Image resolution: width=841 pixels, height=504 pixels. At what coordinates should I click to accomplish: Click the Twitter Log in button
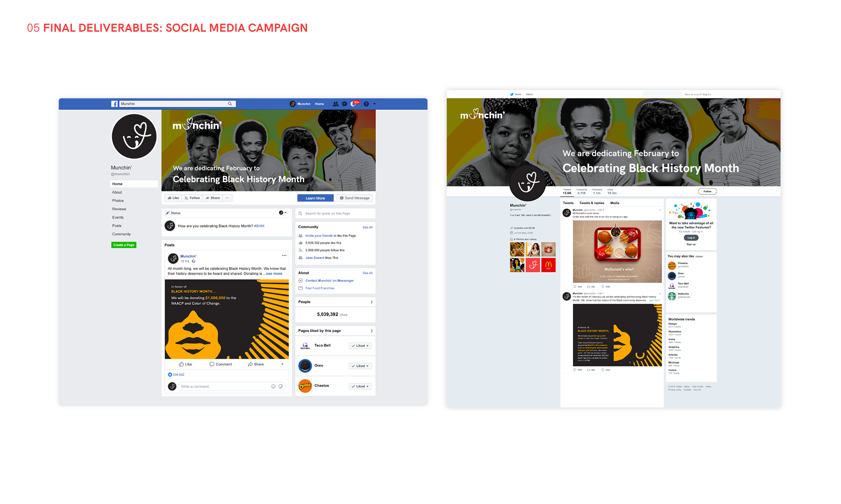[691, 238]
